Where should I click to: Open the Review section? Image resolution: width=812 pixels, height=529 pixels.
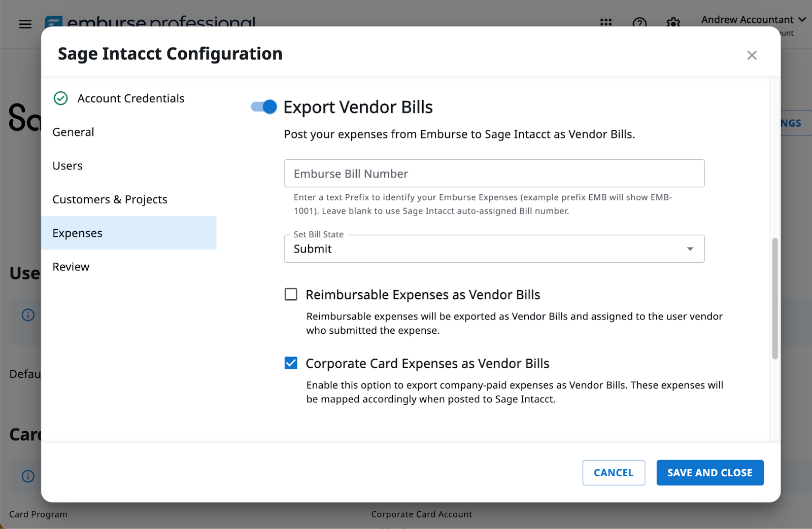[x=129, y=267]
